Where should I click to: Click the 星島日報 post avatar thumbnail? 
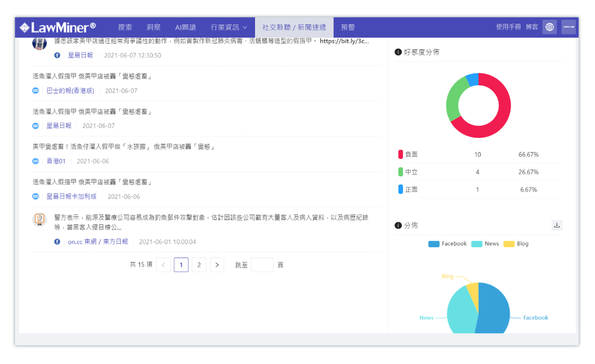40,43
